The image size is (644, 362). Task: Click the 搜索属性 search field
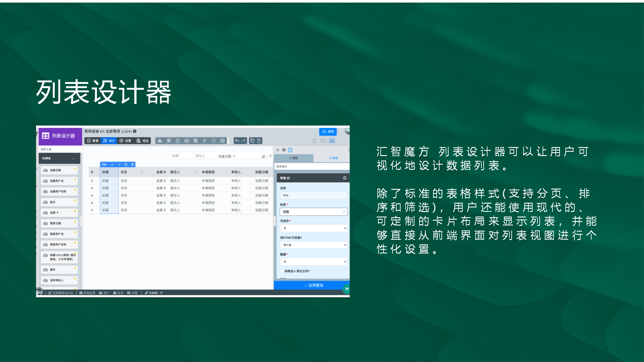point(312,166)
